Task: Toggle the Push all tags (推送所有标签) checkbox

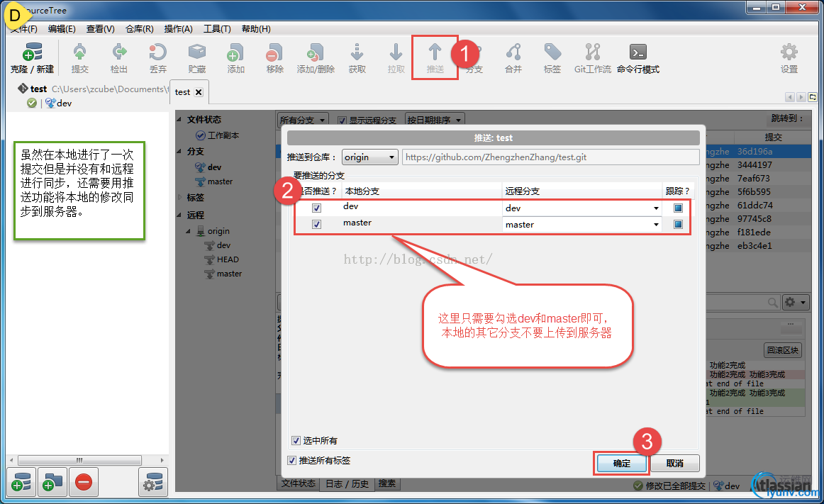Action: [x=291, y=460]
